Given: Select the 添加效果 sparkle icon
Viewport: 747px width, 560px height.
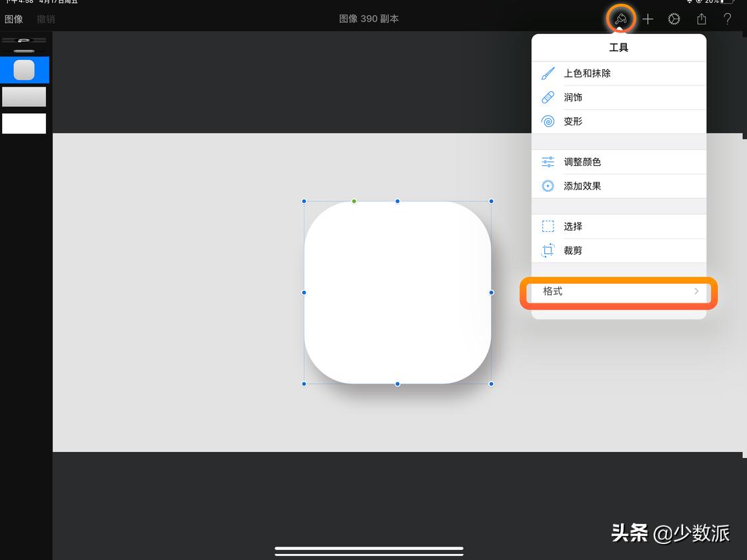Looking at the screenshot, I should pos(548,186).
